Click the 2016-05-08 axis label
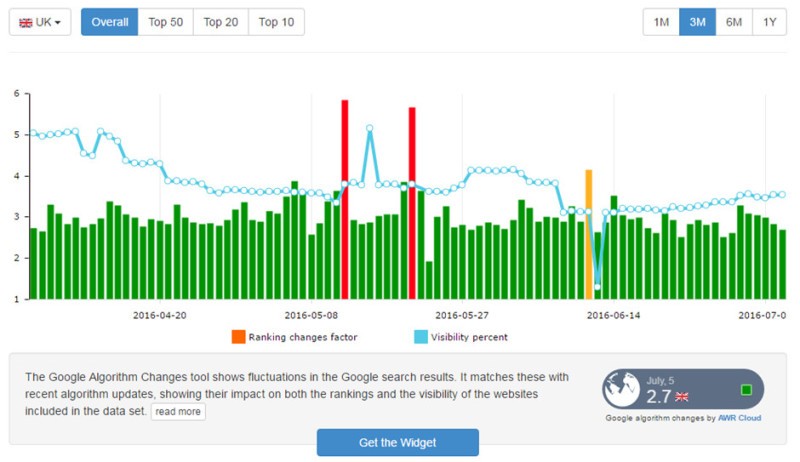 click(311, 315)
